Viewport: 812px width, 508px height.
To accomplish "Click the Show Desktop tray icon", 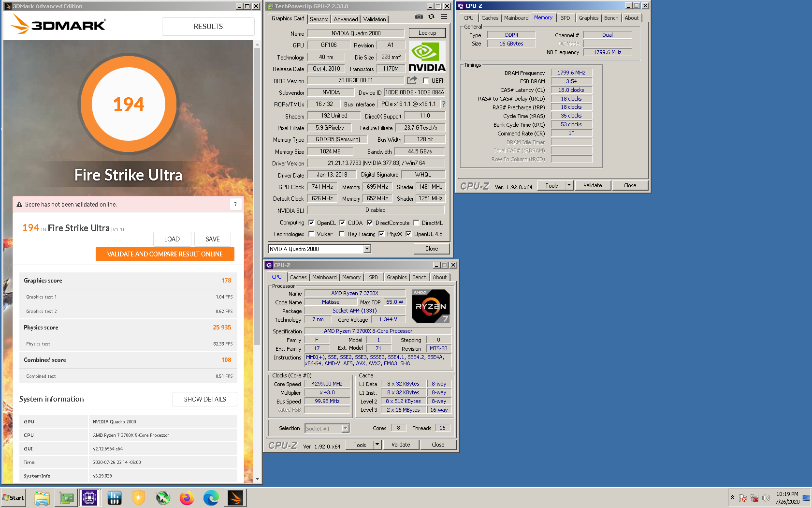I will (x=806, y=498).
